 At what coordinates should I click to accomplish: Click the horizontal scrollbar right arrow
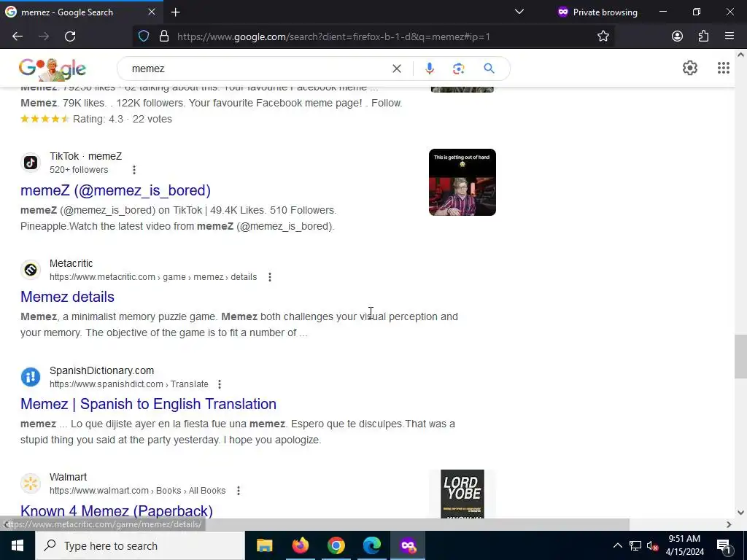pos(729,524)
